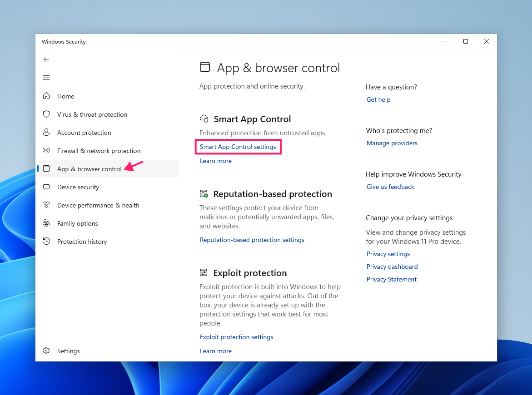
Task: Open Privacy Statement link
Action: (x=391, y=279)
